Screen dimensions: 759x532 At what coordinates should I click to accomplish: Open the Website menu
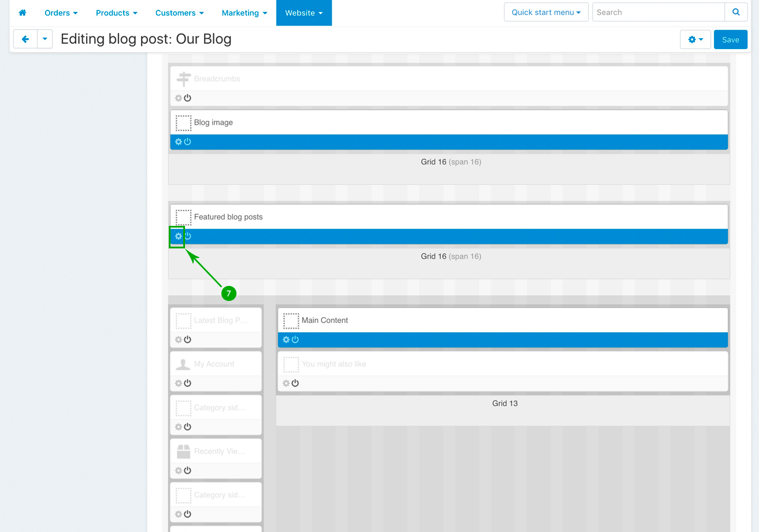(303, 13)
